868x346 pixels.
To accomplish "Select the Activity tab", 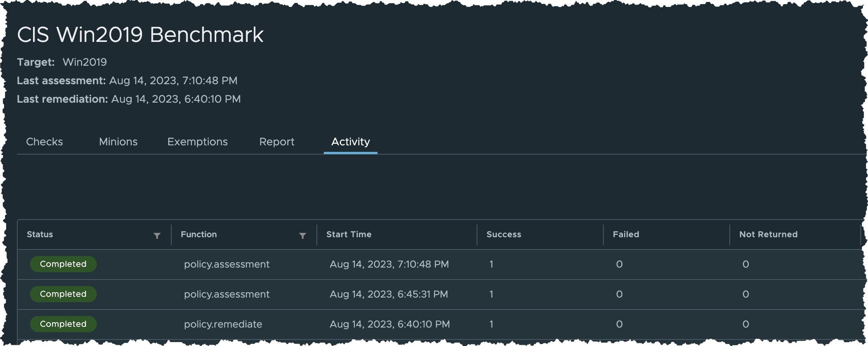I will click(351, 142).
